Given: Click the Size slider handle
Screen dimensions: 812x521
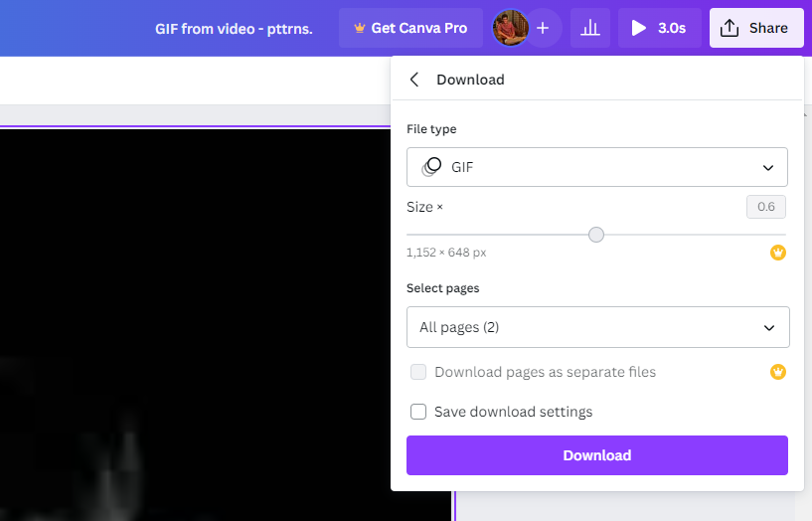Looking at the screenshot, I should [x=596, y=235].
